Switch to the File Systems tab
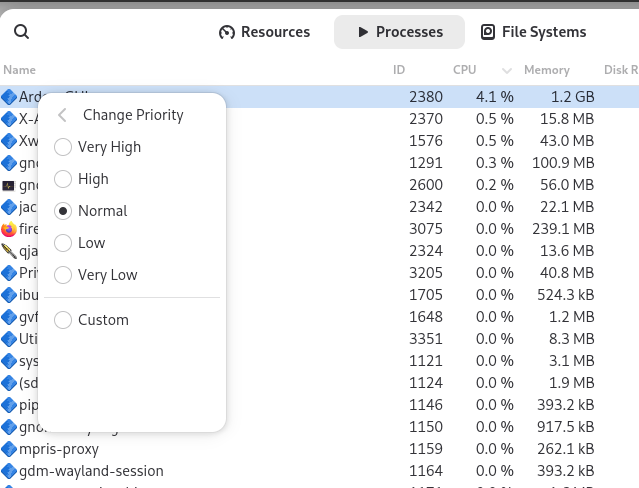639x488 pixels. pos(533,32)
